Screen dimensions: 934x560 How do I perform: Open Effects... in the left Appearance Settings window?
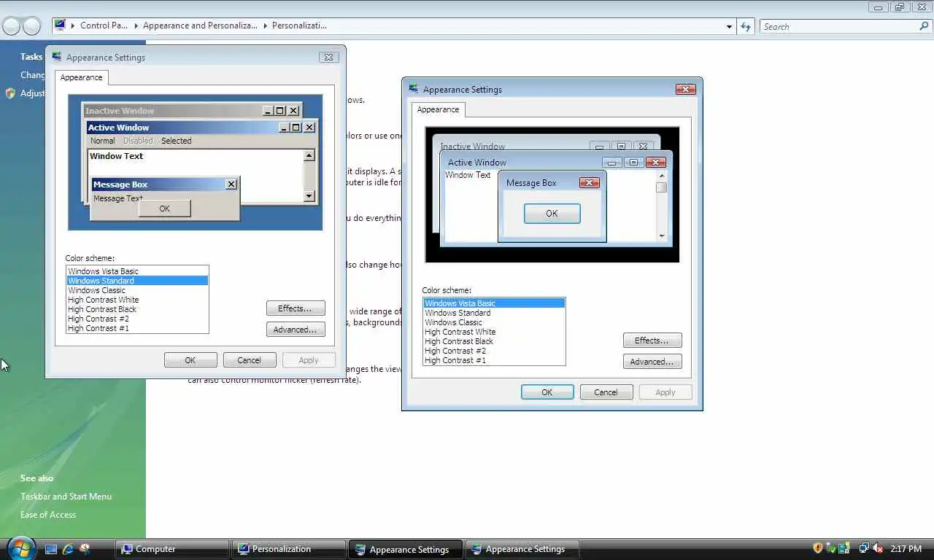click(296, 308)
